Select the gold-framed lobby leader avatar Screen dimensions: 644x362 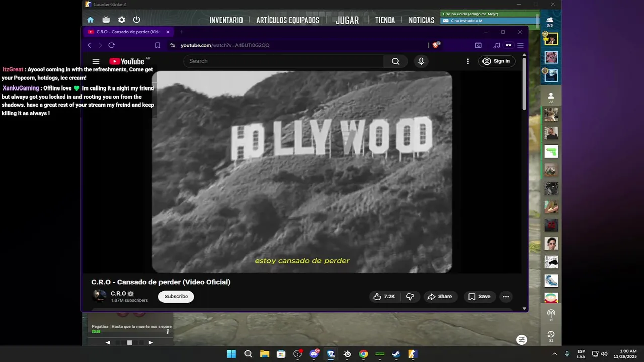(x=551, y=39)
